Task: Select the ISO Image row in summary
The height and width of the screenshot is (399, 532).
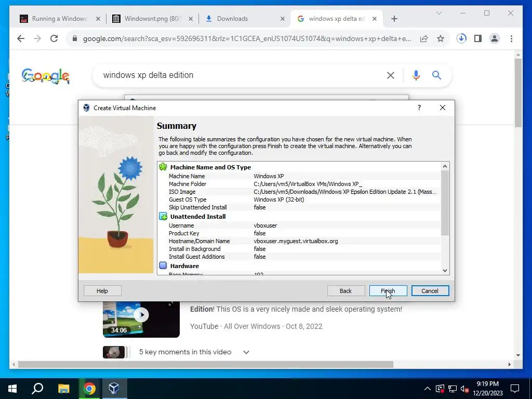Action: coord(299,192)
